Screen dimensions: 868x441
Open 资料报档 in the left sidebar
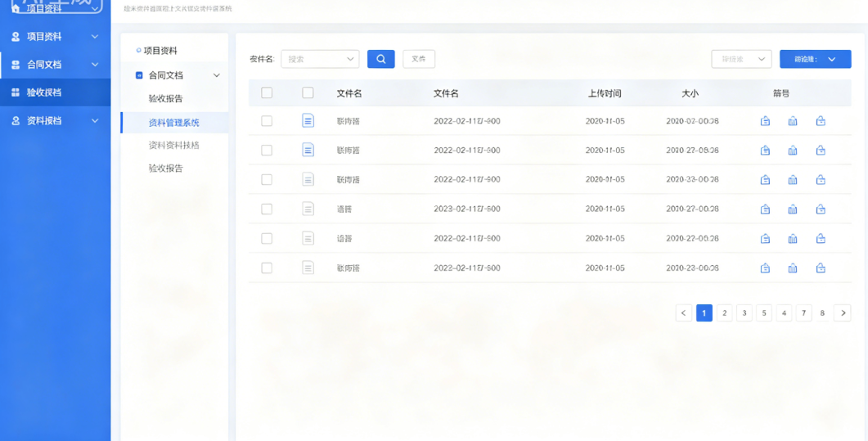tap(56, 120)
